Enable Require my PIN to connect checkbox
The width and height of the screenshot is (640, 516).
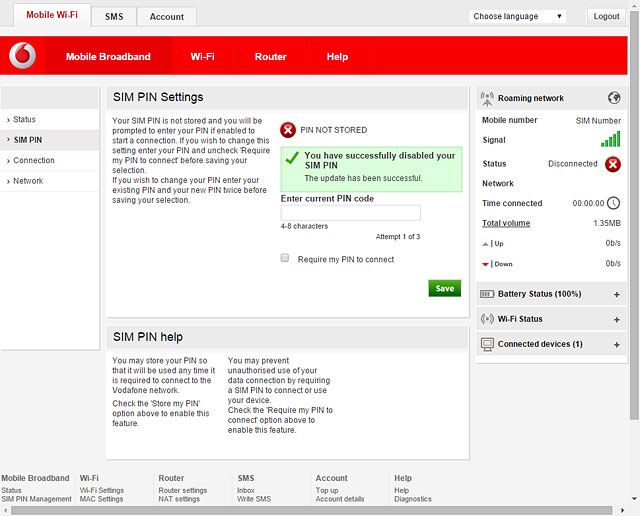point(285,258)
